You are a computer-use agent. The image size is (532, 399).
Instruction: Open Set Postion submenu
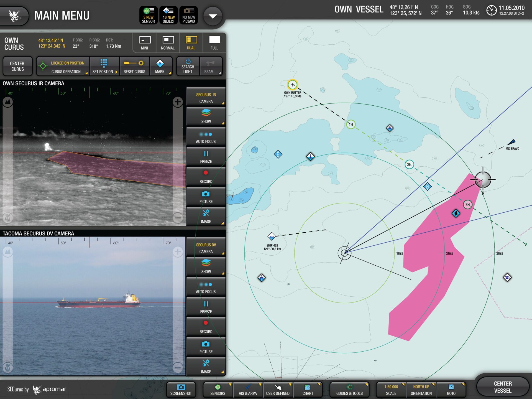104,66
